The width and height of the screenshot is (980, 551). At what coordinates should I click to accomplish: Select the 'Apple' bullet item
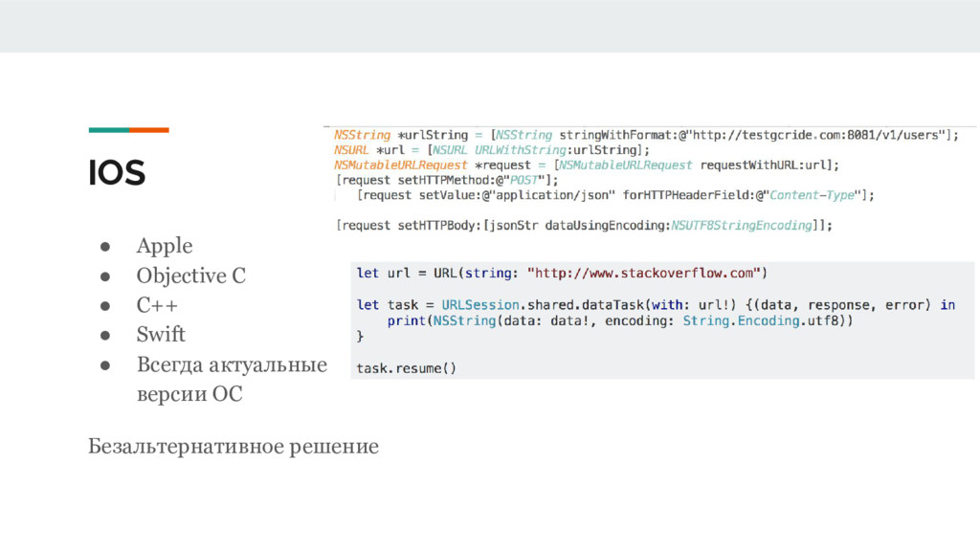165,246
